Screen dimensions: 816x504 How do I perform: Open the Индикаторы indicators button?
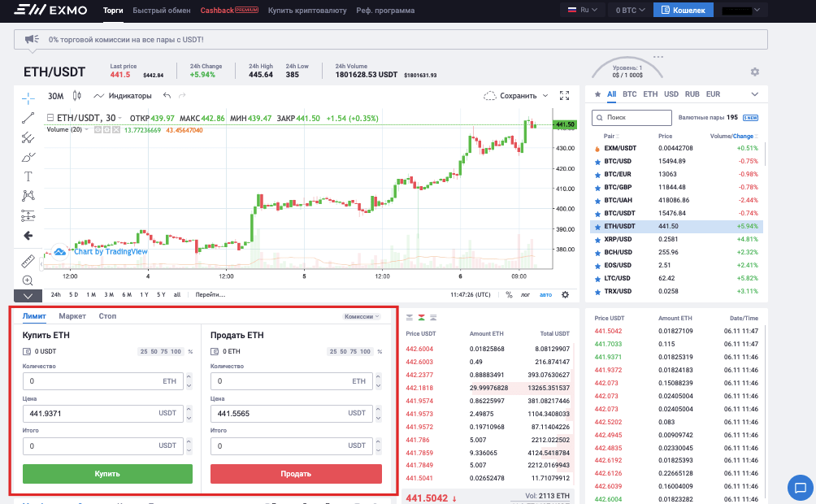click(123, 96)
